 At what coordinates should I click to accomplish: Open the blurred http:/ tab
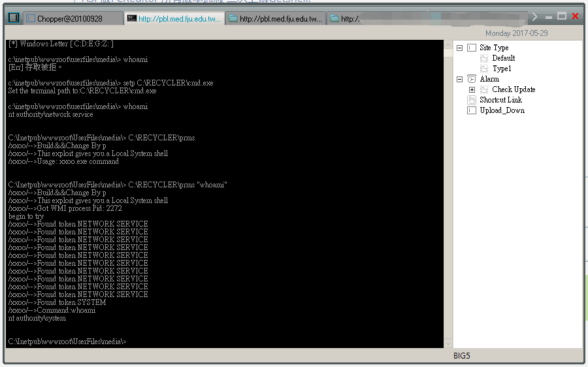427,18
